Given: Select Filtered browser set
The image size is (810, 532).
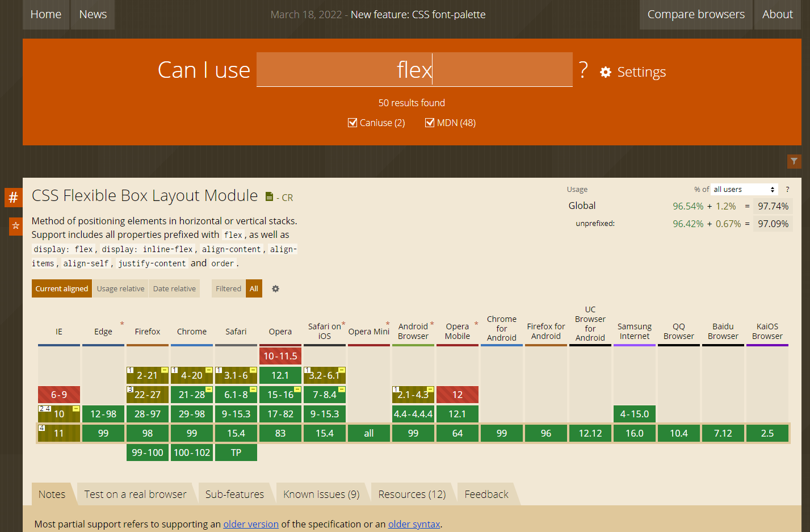Looking at the screenshot, I should pyautogui.click(x=228, y=288).
